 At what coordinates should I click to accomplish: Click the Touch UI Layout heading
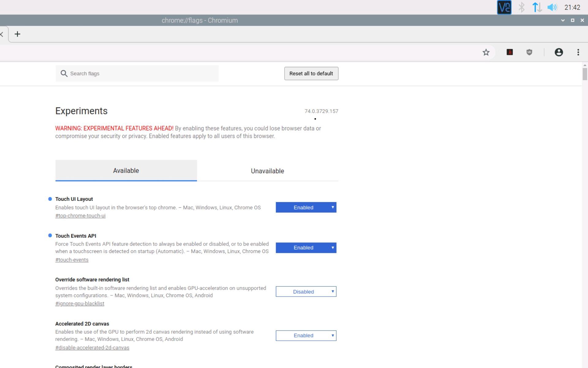point(74,199)
